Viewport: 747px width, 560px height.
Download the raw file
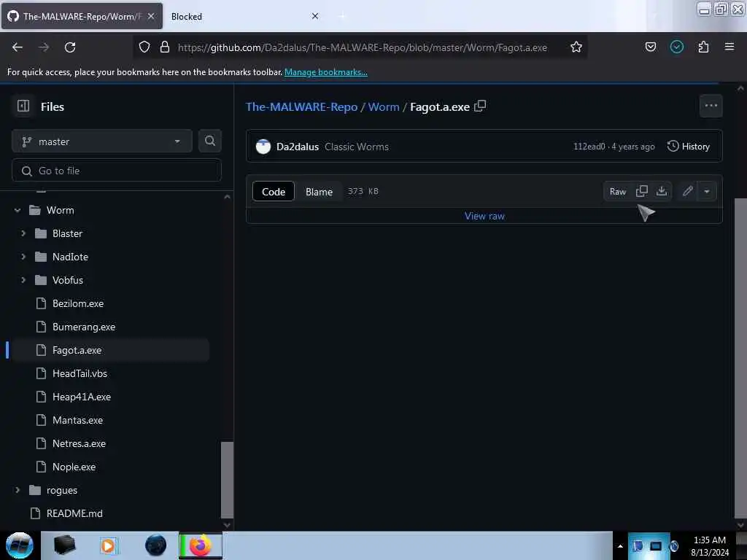pyautogui.click(x=661, y=192)
